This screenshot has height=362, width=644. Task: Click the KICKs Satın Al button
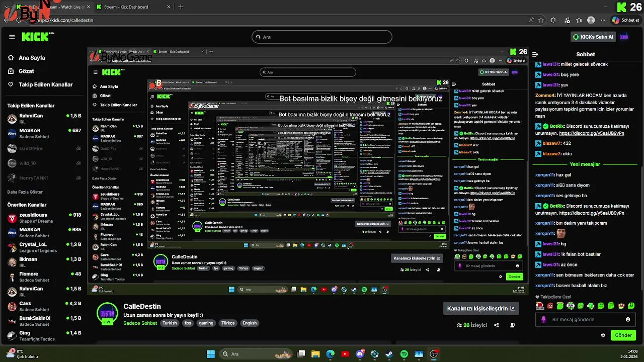(x=593, y=37)
